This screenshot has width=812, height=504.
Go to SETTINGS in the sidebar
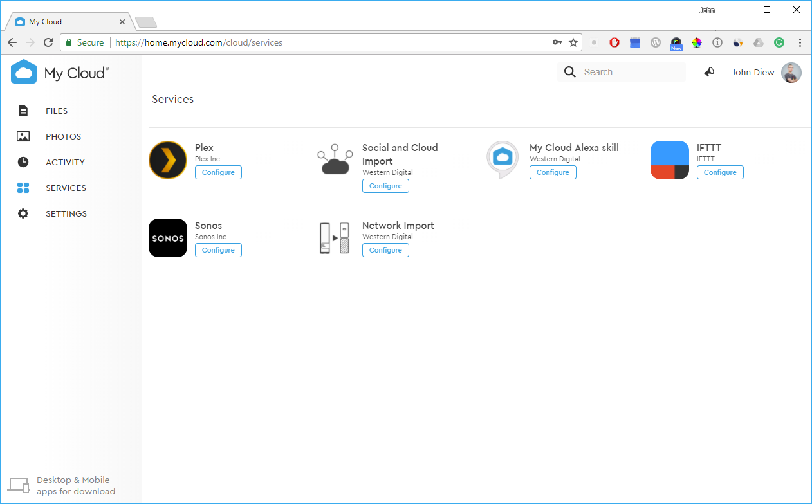66,213
